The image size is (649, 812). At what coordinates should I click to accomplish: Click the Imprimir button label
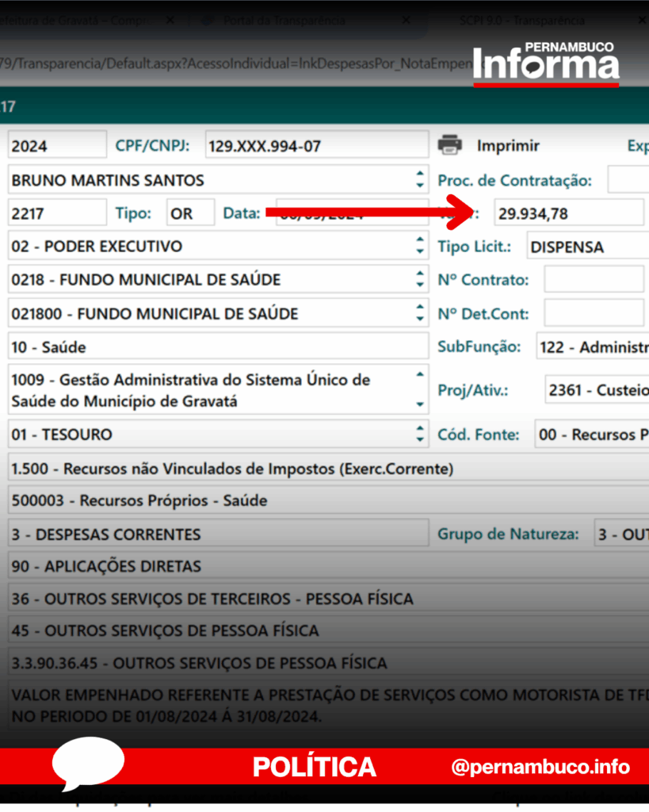508,146
